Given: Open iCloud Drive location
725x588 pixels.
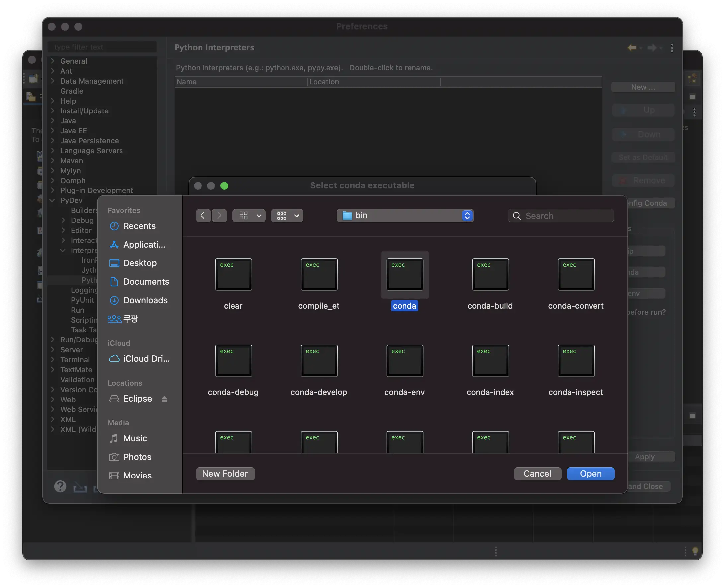Looking at the screenshot, I should [146, 359].
